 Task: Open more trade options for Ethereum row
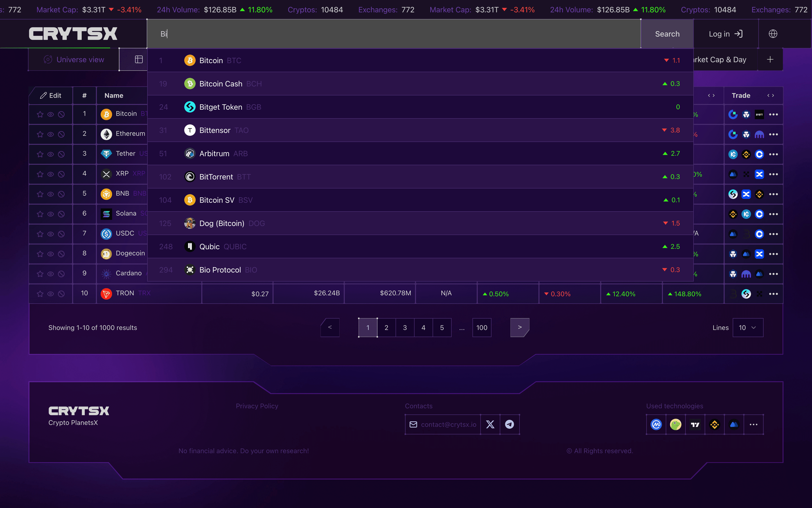[773, 134]
